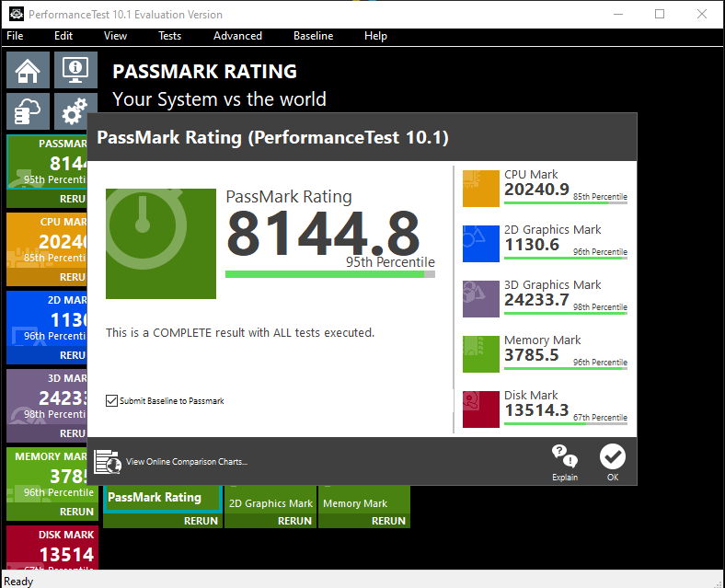Viewport: 725px width, 588px height.
Task: Open the Advanced menu
Action: click(237, 36)
